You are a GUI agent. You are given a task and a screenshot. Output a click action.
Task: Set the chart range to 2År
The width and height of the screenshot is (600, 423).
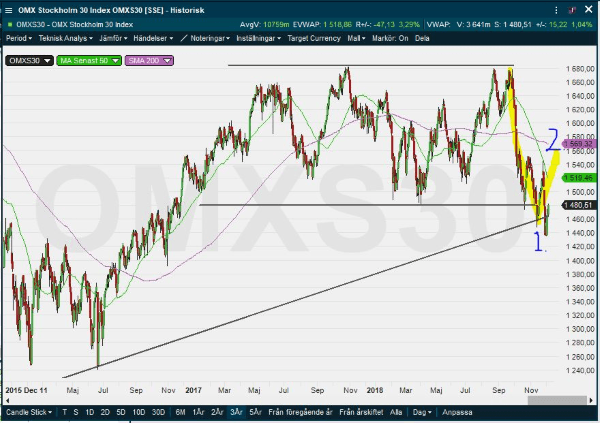(x=217, y=412)
